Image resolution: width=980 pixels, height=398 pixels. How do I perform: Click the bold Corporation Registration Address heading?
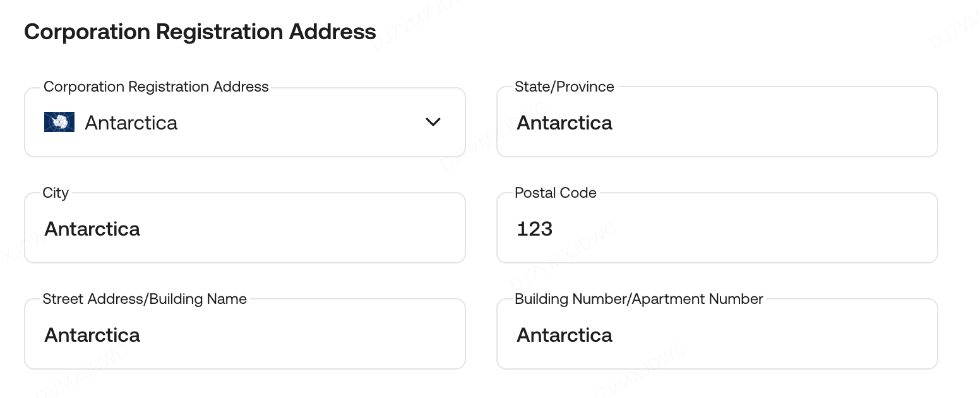[x=200, y=32]
